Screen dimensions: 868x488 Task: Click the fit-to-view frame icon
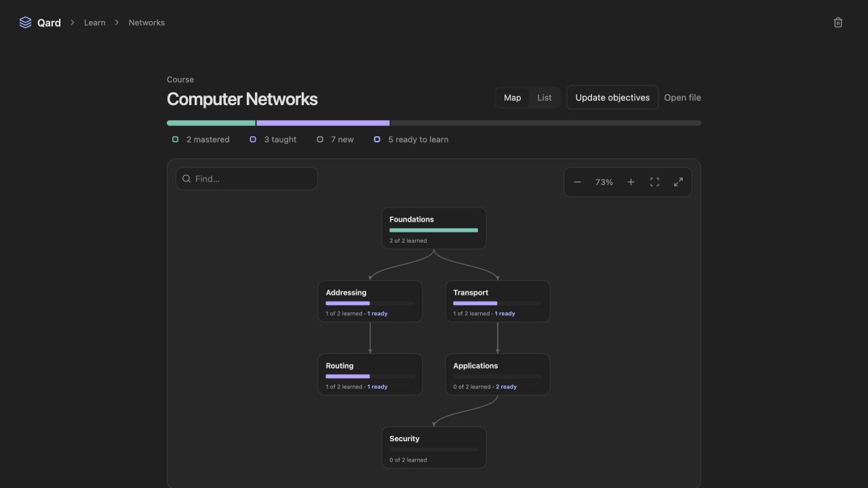click(654, 182)
